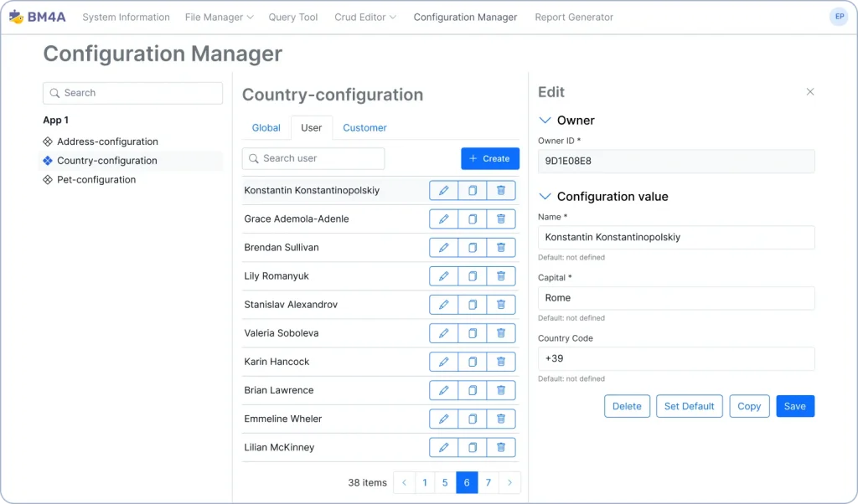Viewport: 858px width, 504px height.
Task: Delete Lily Romanyuk using trash icon
Action: tap(501, 276)
